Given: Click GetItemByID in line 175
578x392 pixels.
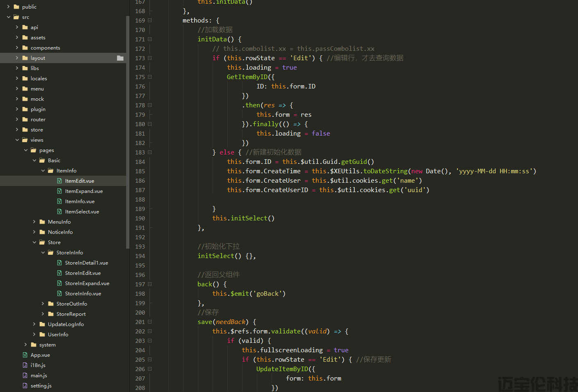Looking at the screenshot, I should [x=247, y=77].
